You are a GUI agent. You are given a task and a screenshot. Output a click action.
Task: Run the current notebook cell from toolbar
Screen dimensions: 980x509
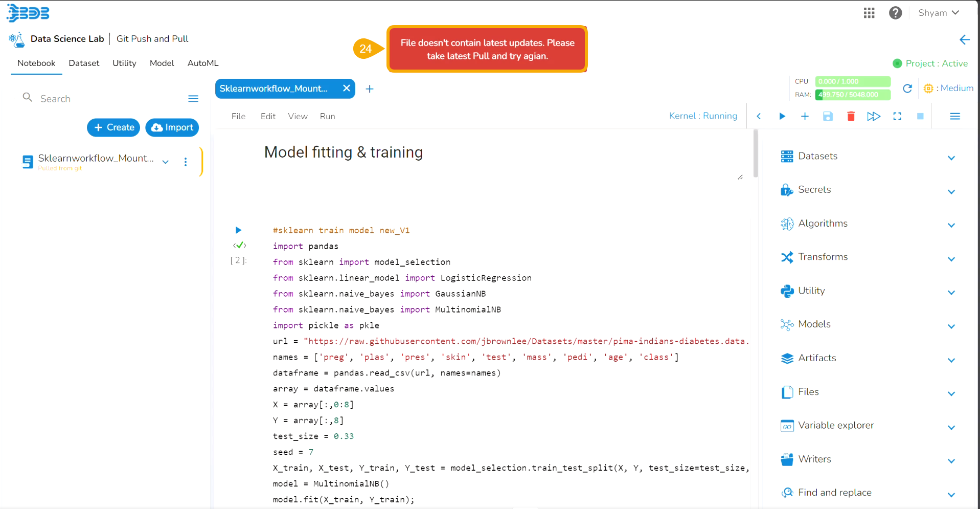point(782,116)
